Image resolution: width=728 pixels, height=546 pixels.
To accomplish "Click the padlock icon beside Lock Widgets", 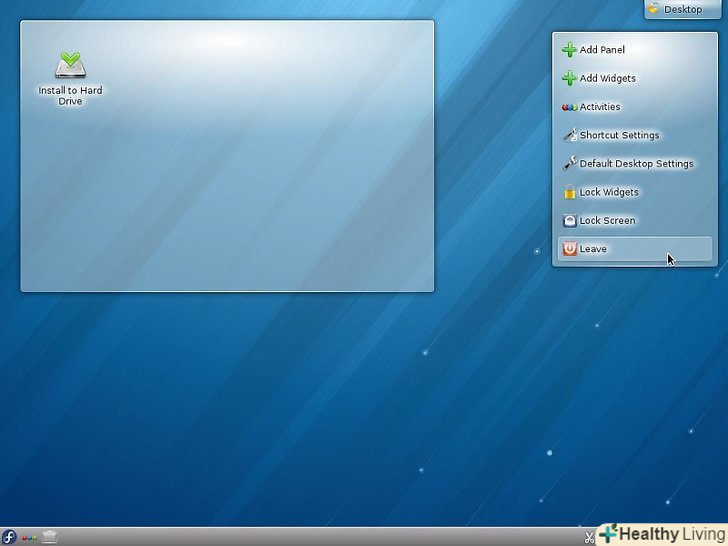I will [569, 192].
